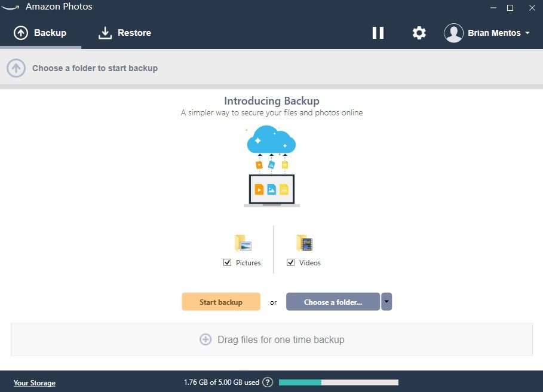
Task: Pause syncing with the pause icon
Action: click(378, 33)
